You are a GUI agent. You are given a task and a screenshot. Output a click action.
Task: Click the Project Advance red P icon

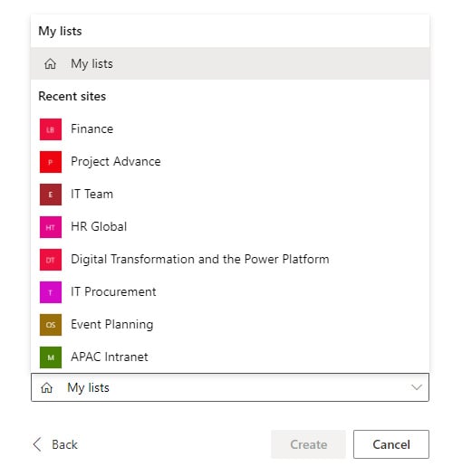(51, 162)
